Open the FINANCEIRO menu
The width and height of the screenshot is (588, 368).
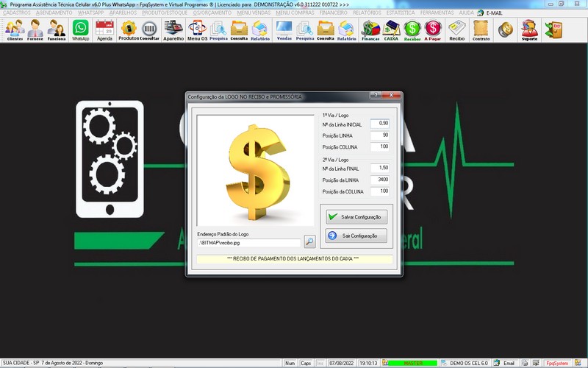coord(334,13)
